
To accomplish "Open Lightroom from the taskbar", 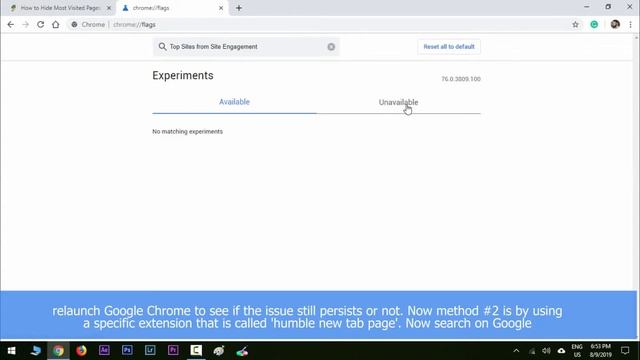I will click(x=150, y=350).
